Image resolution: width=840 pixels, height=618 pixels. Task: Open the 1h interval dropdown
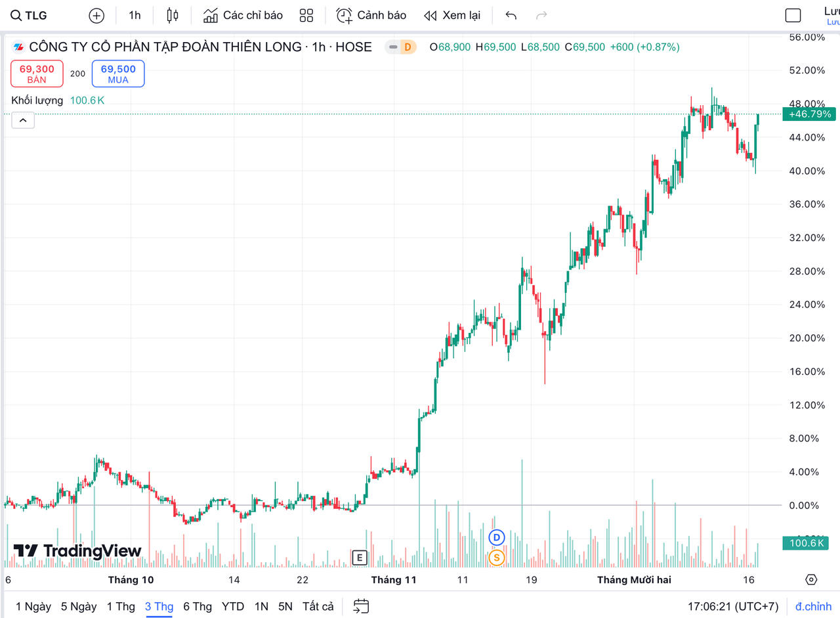(135, 15)
